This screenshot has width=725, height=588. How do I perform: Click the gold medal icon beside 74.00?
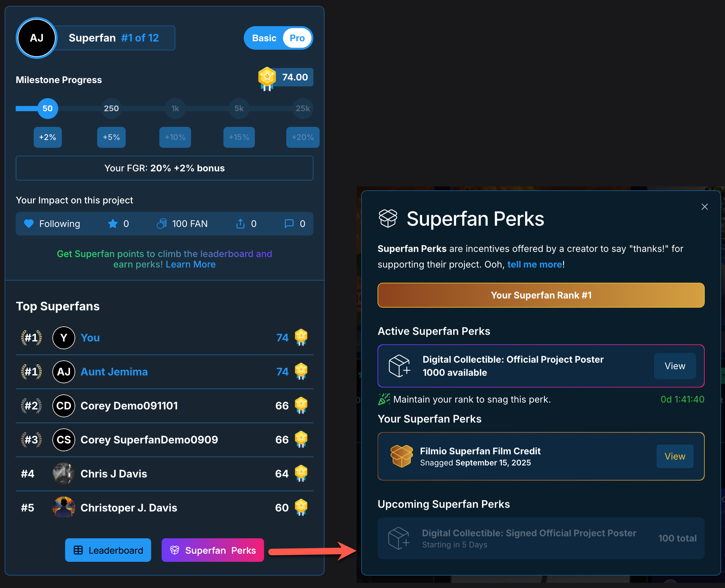point(267,78)
